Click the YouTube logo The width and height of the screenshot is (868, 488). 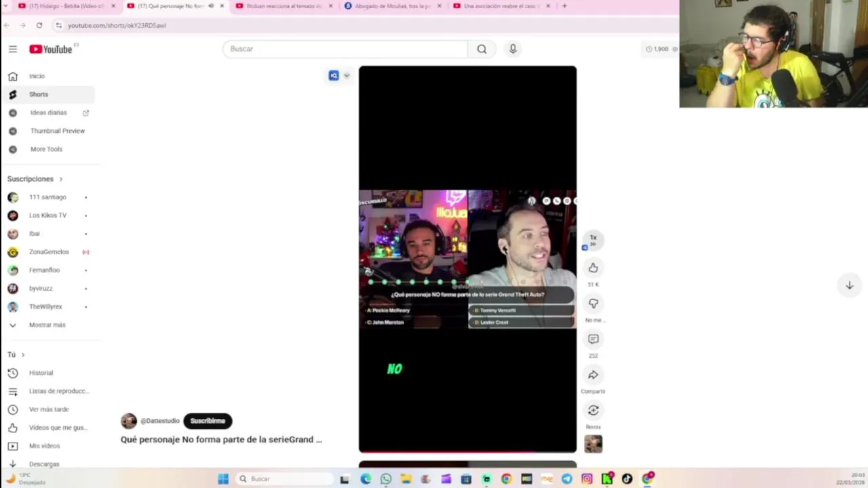click(x=51, y=49)
